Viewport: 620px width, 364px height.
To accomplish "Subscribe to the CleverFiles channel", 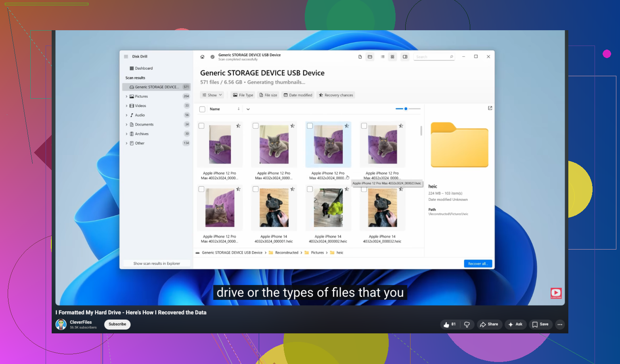I will pos(117,324).
